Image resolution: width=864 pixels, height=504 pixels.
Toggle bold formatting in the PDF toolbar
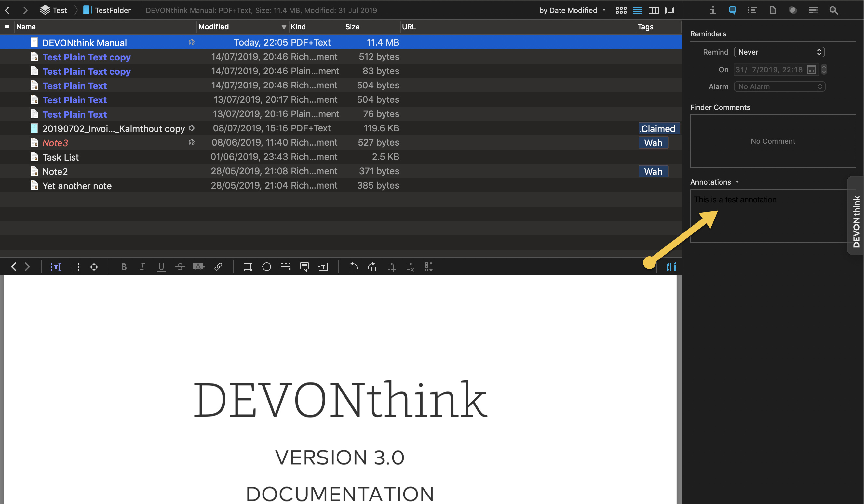124,267
